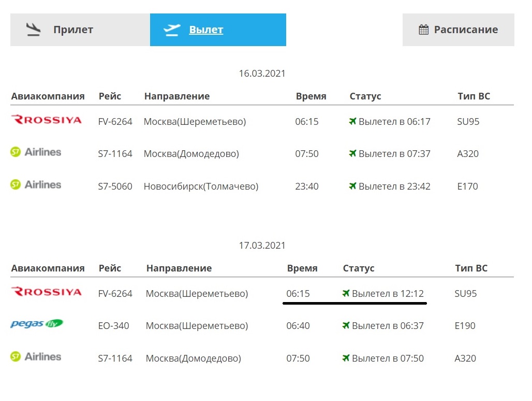
Task: Switch to the Прилет arrivals tab
Action: [80, 30]
